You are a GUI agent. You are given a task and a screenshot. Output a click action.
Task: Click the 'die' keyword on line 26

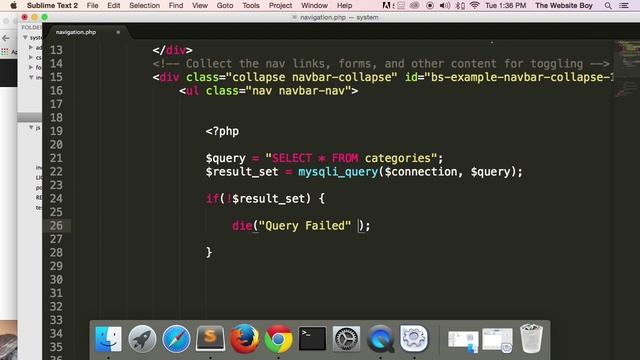click(x=242, y=225)
